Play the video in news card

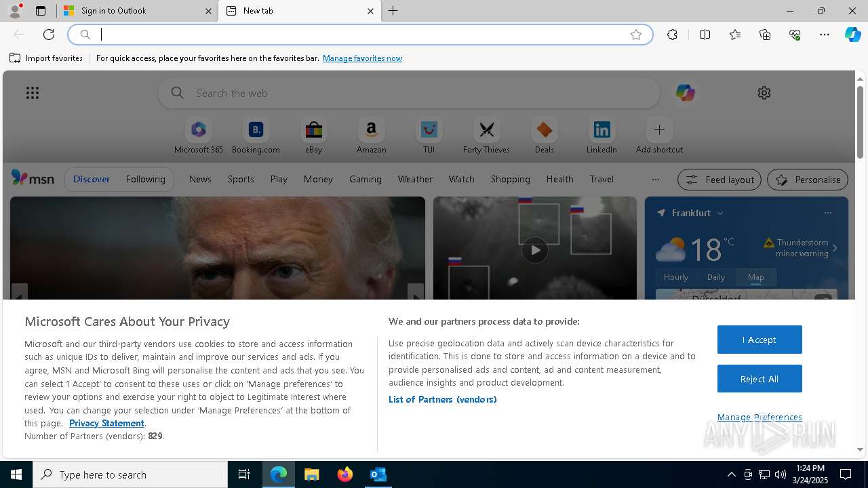coord(535,250)
